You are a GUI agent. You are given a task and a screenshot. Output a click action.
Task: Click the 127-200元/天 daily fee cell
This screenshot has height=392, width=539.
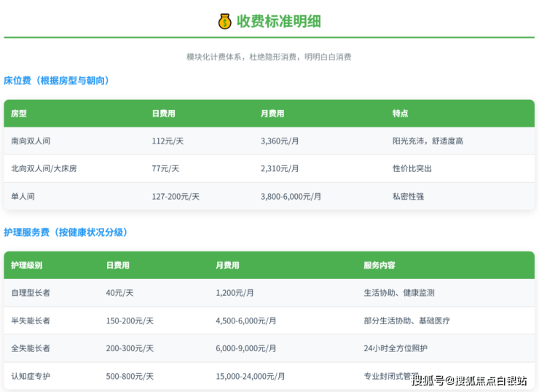point(176,196)
